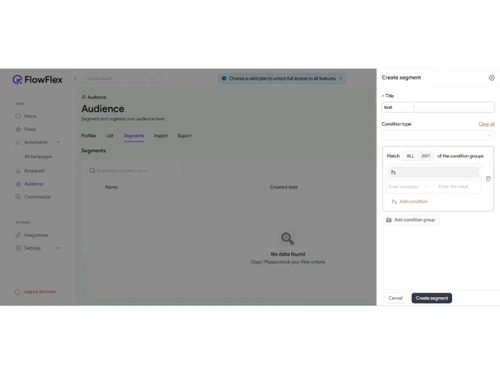This screenshot has height=375, width=500.
Task: Open the Condition type dropdown
Action: 438,135
